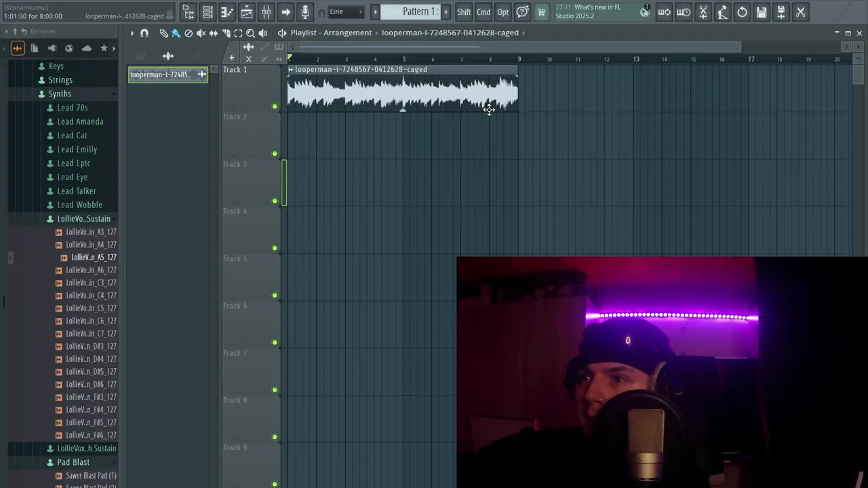Open browser cloud tab
This screenshot has width=868, height=488.
(x=87, y=48)
